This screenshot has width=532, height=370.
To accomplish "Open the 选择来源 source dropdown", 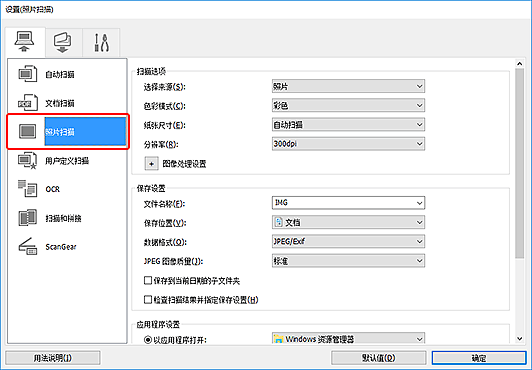I will [x=348, y=86].
